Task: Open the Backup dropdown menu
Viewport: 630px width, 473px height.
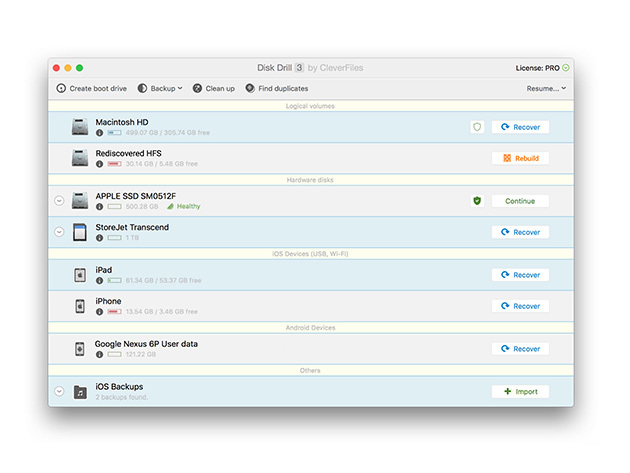Action: [x=160, y=88]
